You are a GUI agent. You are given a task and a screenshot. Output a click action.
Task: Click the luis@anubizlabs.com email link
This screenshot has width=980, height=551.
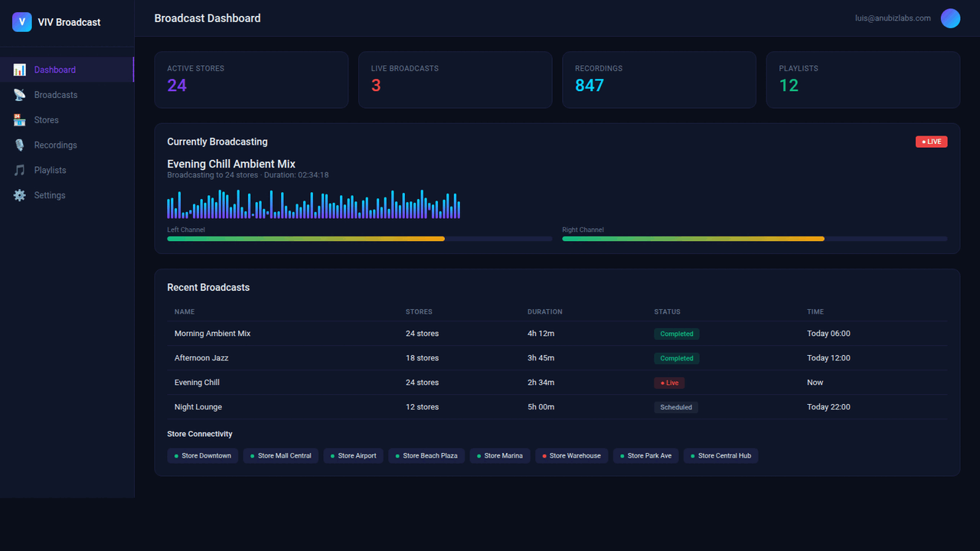click(x=892, y=18)
